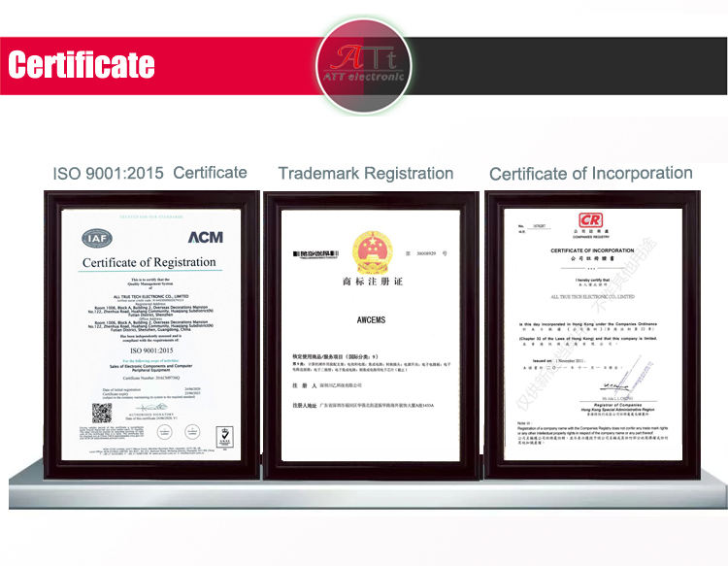Open the framed trademark registration certificate
This screenshot has height=566, width=728.
coord(371,336)
